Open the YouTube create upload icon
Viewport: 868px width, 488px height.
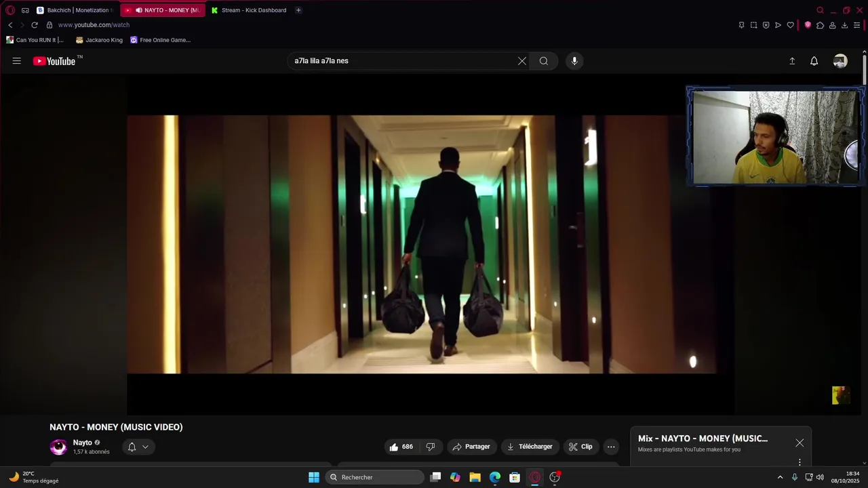pos(792,61)
